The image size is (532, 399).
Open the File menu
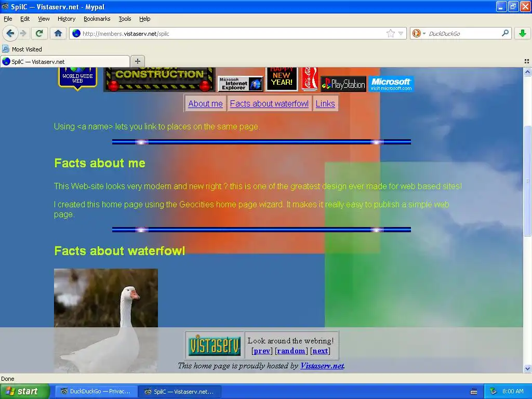click(8, 19)
